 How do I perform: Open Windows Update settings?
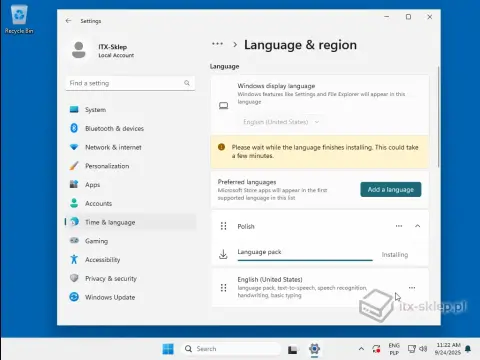(x=130, y=297)
